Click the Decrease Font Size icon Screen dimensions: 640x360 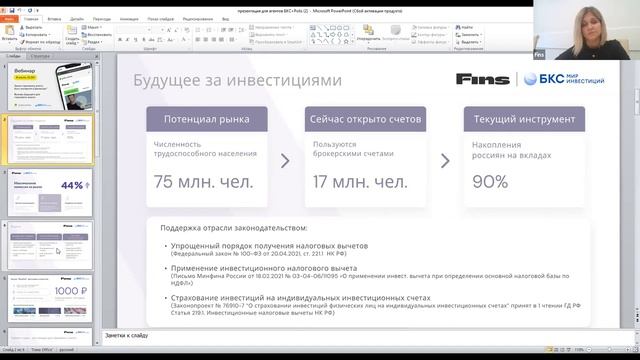point(176,30)
